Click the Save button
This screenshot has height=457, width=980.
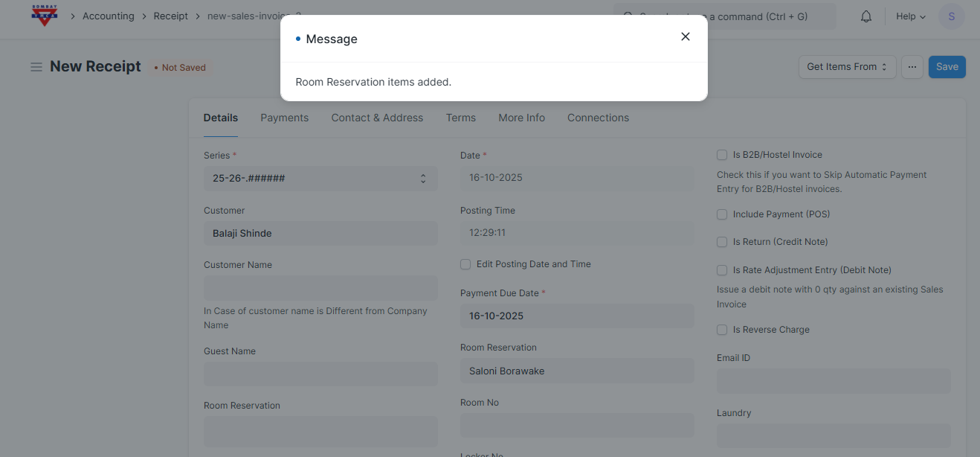(x=947, y=67)
